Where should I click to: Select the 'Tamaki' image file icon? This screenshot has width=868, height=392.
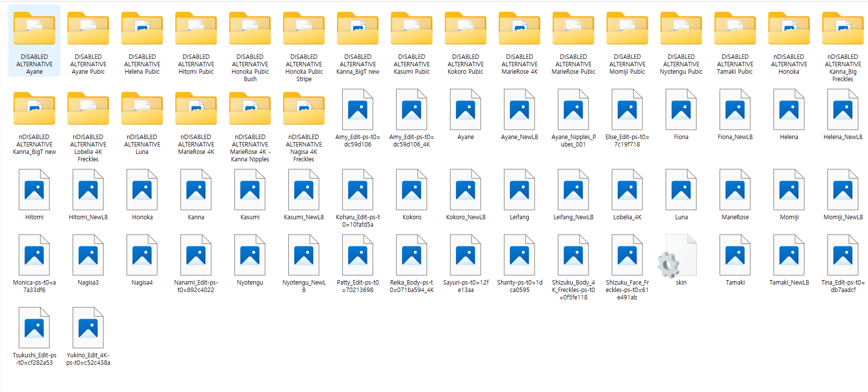click(735, 255)
